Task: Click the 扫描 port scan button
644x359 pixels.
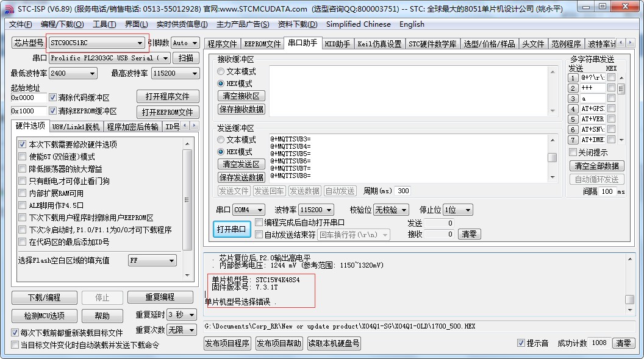Action: click(185, 59)
